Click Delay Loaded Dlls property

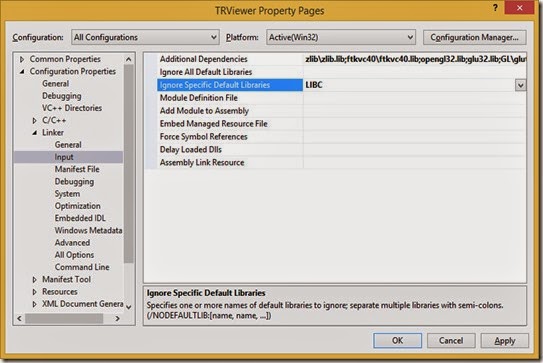coord(191,150)
